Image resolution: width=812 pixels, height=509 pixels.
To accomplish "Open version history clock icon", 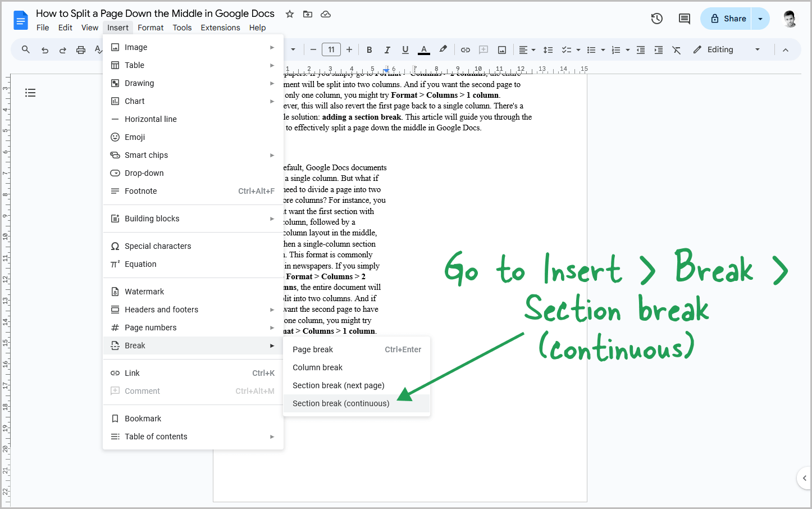I will coord(657,19).
